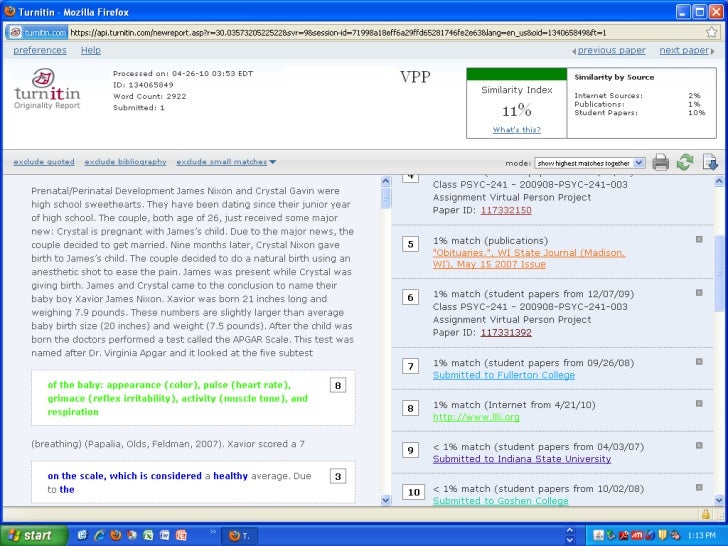Click left paper pane scroll up arrow

[x=385, y=182]
